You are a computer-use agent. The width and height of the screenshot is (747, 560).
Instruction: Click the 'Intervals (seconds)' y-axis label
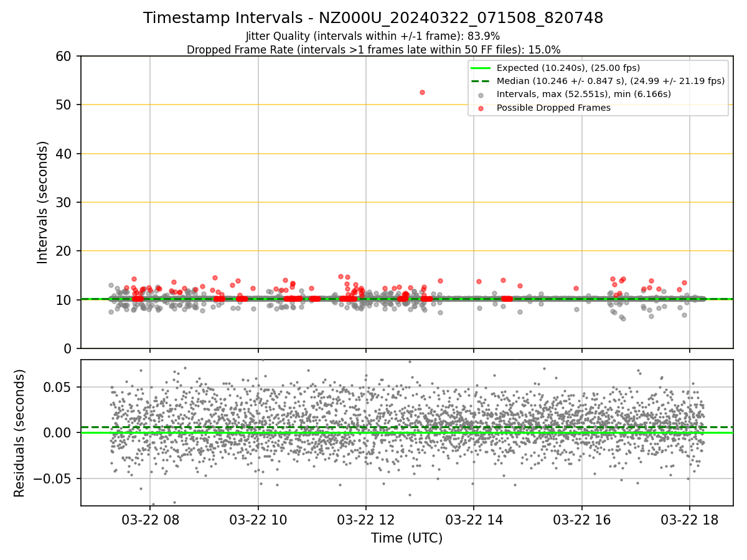pyautogui.click(x=42, y=202)
